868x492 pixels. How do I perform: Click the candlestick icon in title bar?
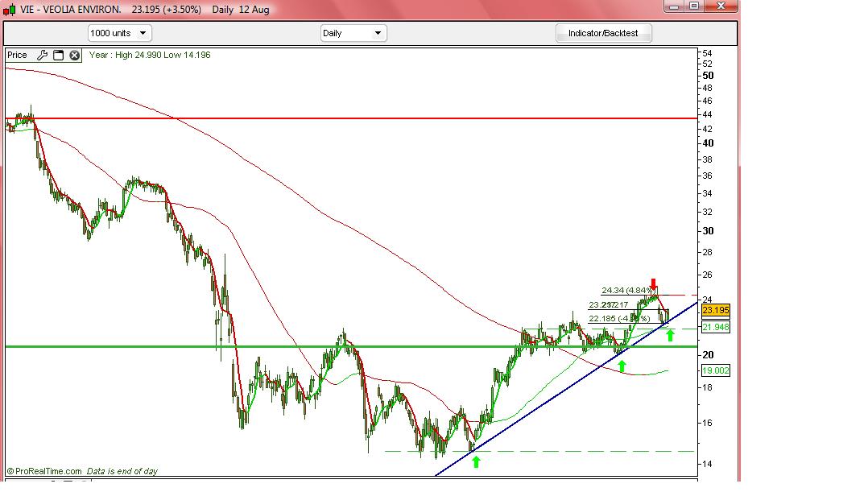10,10
